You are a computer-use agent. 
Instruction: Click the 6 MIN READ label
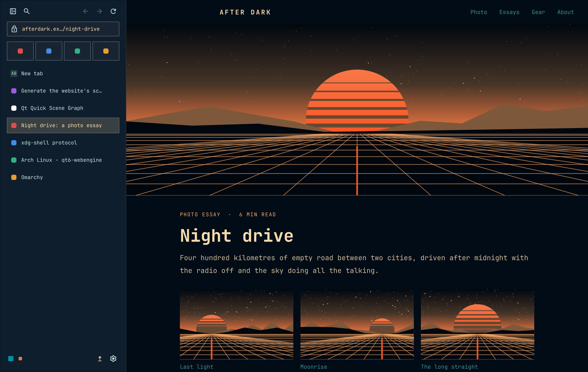tap(257, 215)
